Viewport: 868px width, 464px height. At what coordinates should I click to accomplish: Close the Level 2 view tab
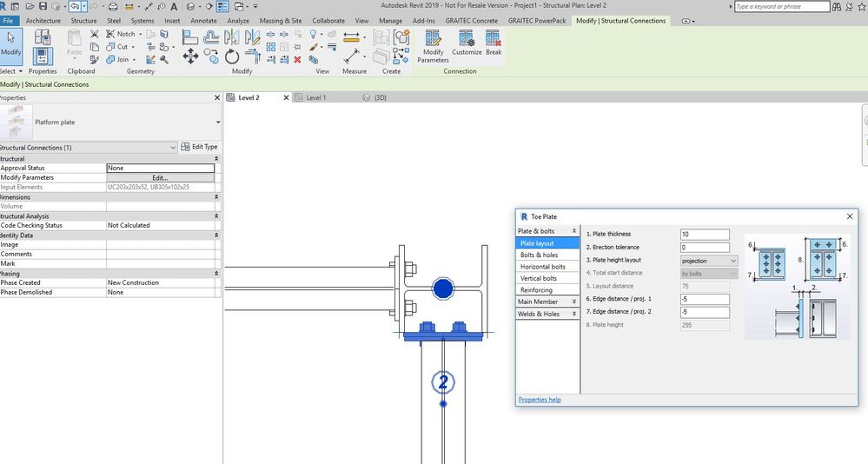pyautogui.click(x=286, y=97)
